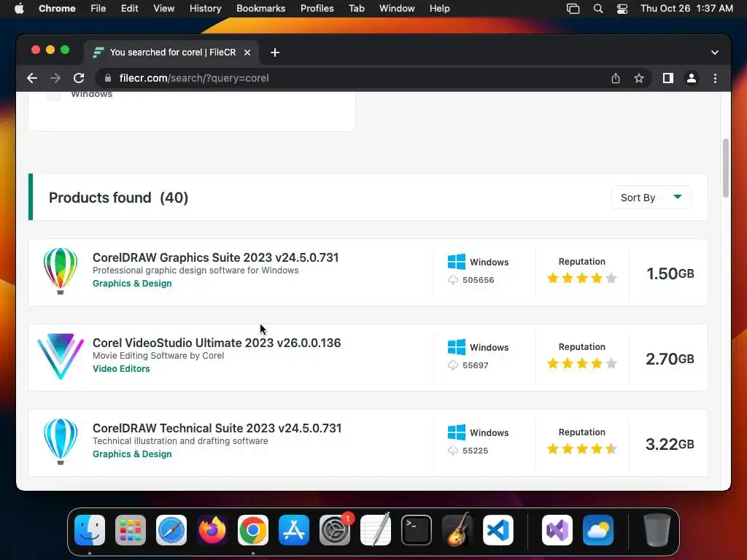Image resolution: width=747 pixels, height=560 pixels.
Task: Expand the tab search chevron
Action: [x=715, y=52]
